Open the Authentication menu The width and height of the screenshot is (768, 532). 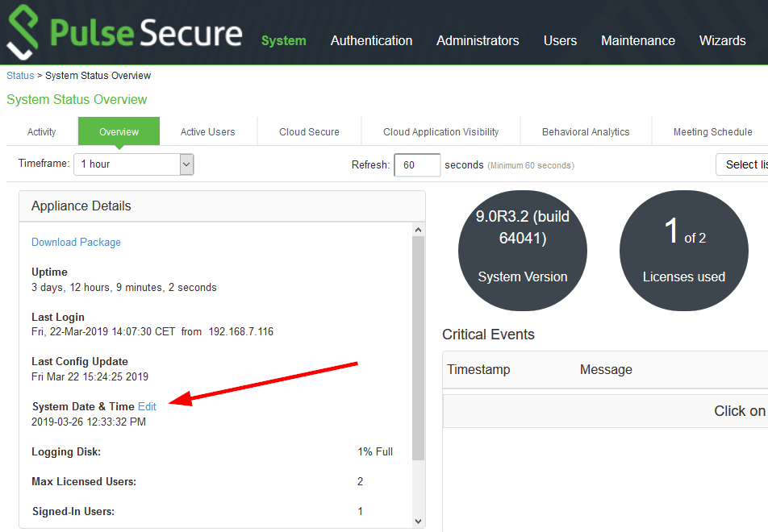tap(371, 40)
